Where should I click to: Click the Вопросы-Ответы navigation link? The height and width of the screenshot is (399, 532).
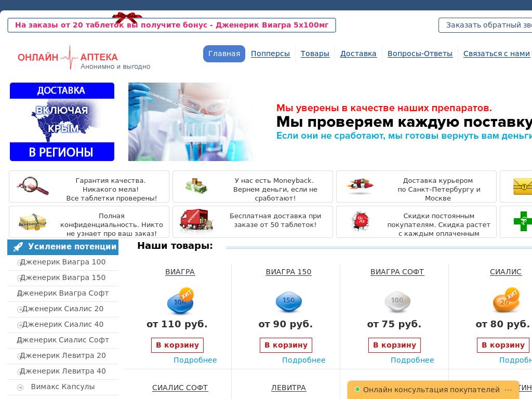pyautogui.click(x=420, y=54)
